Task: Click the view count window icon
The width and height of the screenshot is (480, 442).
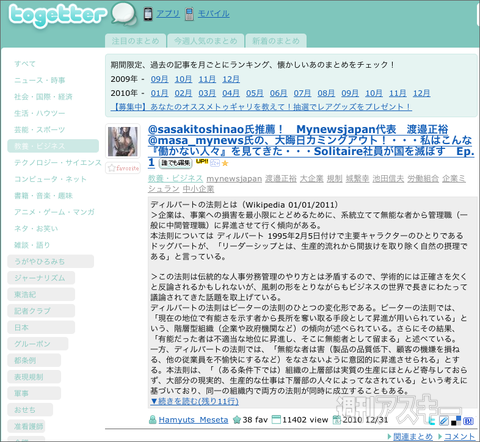Action: (x=276, y=419)
